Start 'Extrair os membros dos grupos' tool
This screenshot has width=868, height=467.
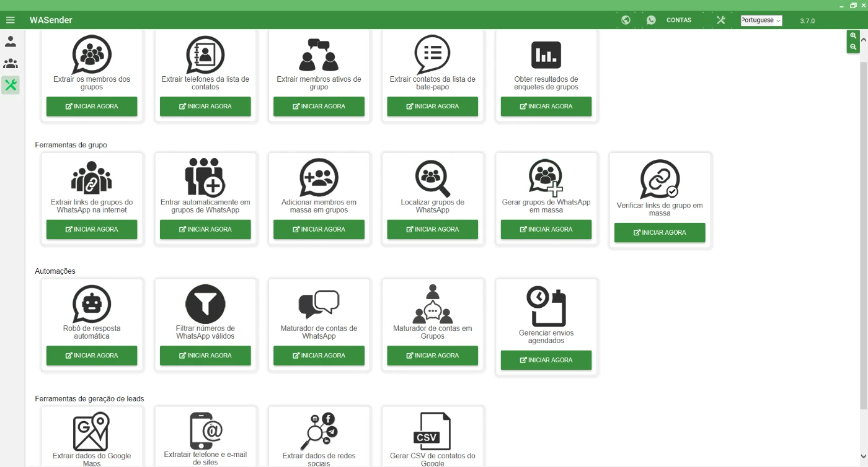point(92,107)
